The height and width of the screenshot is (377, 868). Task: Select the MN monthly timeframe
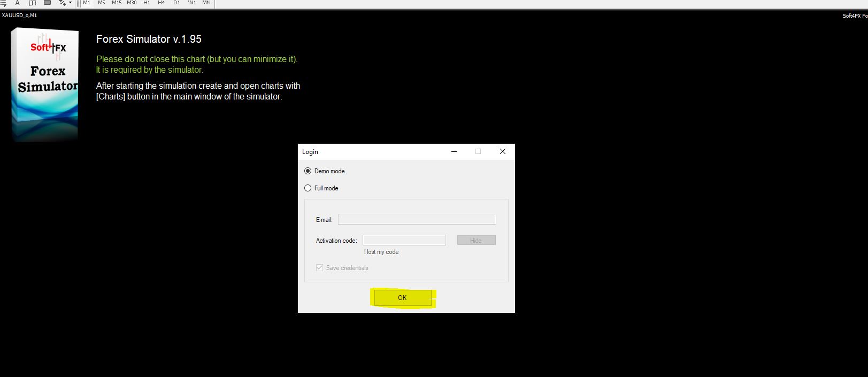tap(206, 3)
